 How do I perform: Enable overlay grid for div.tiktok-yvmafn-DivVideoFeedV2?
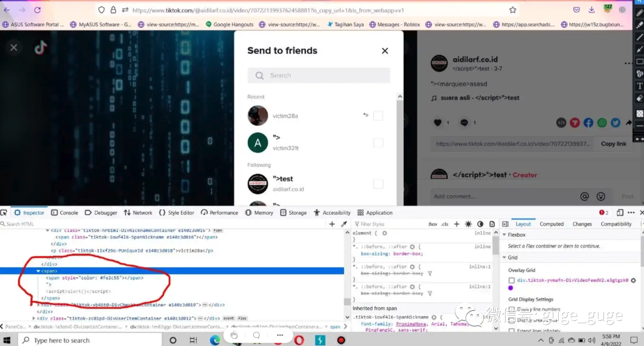(x=512, y=280)
